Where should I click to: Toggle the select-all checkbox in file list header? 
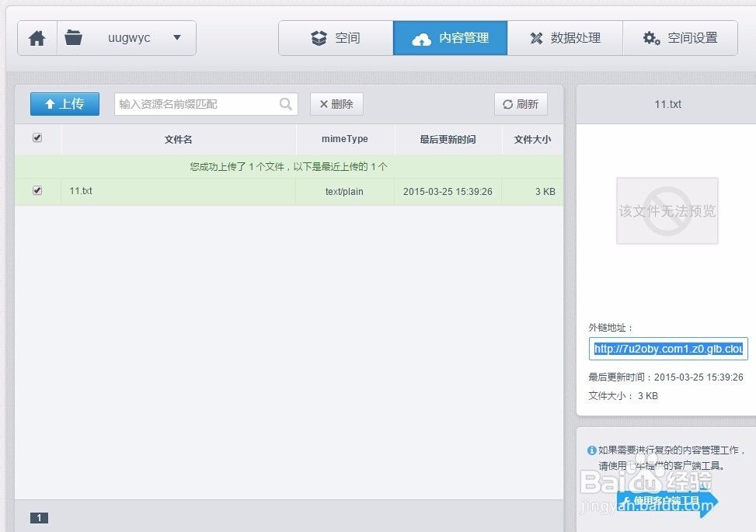(x=37, y=137)
